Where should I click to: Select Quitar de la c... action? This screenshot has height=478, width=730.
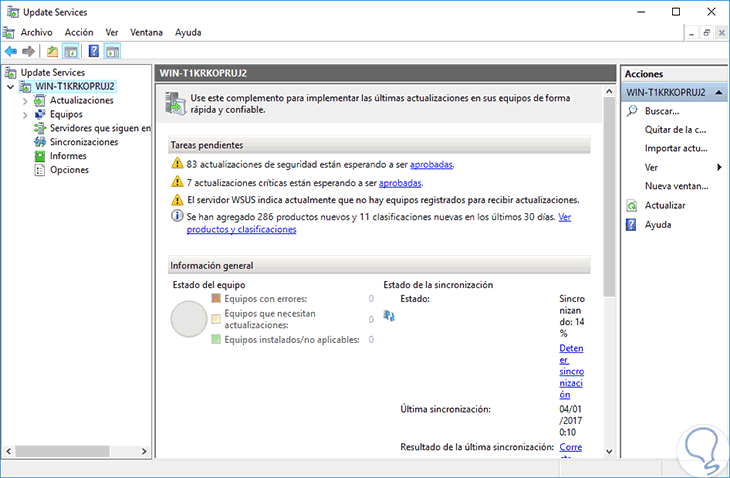(x=675, y=130)
